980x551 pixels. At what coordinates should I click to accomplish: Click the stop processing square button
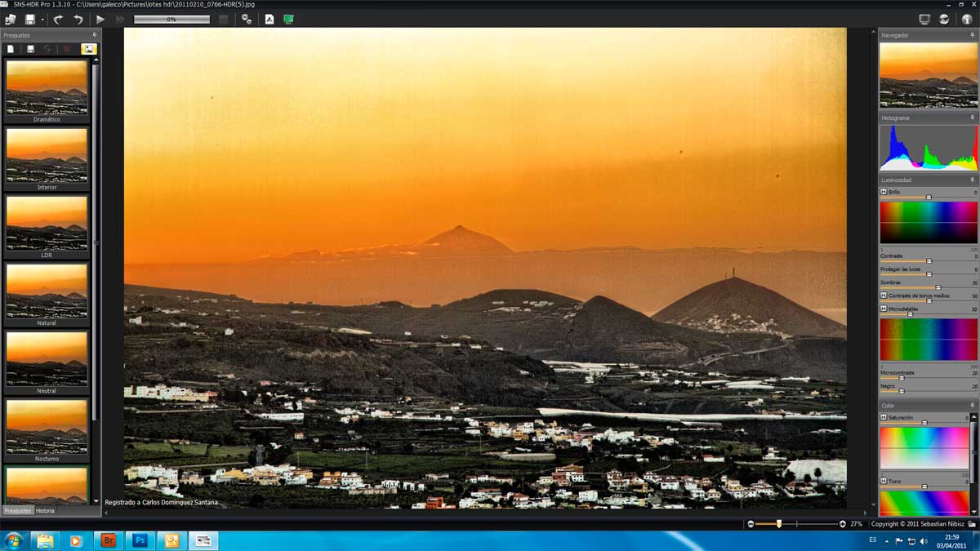click(224, 19)
